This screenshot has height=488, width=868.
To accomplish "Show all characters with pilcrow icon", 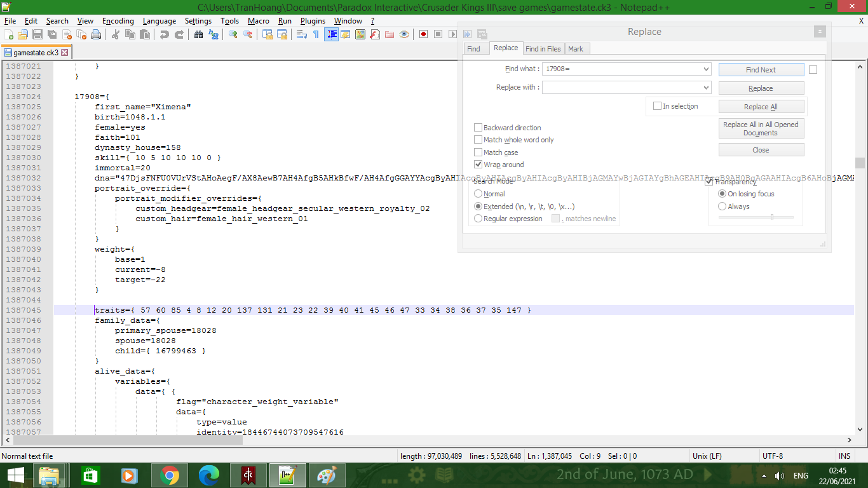I will (x=316, y=34).
